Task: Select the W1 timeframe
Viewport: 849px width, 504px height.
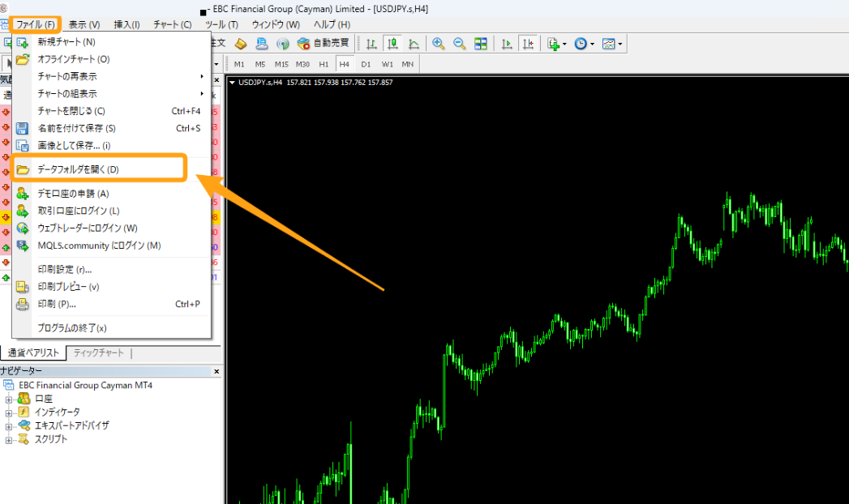Action: (387, 64)
